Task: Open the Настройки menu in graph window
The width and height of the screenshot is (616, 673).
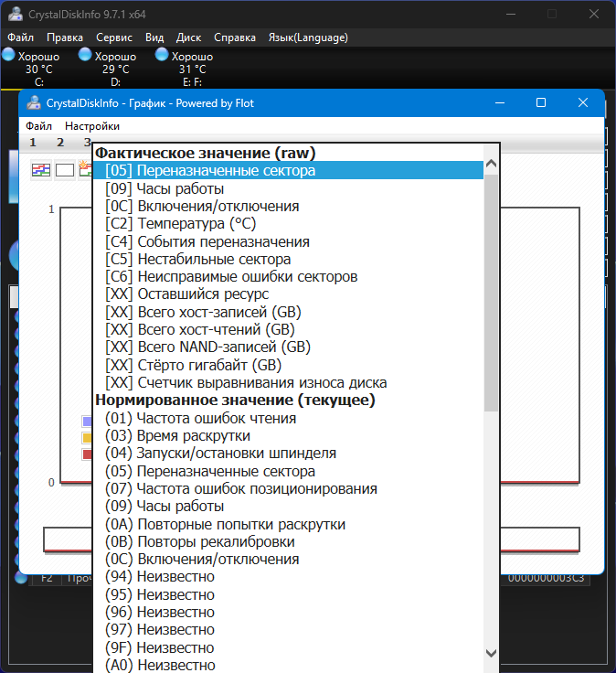Action: point(92,126)
